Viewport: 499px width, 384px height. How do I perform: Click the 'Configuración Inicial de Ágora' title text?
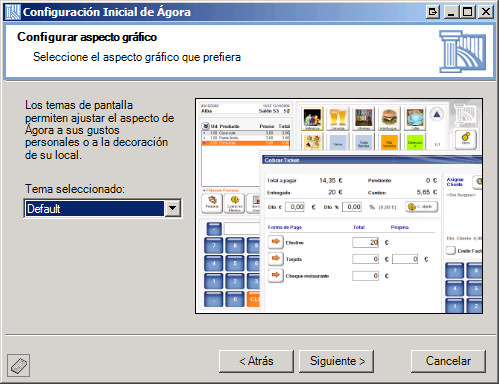(x=107, y=12)
